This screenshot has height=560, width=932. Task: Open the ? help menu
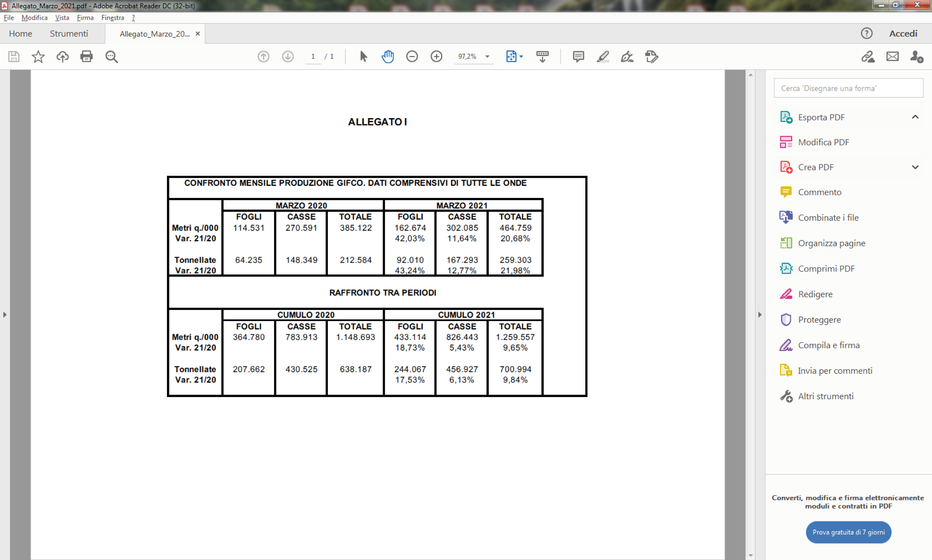[133, 18]
